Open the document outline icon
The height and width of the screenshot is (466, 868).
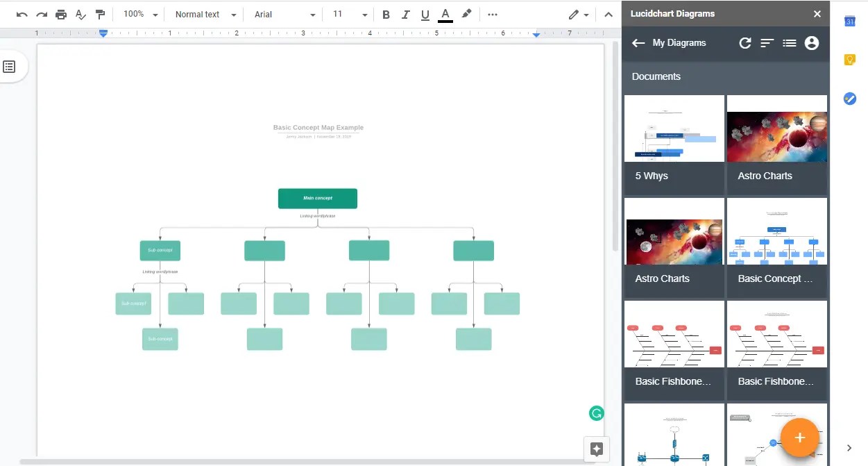click(x=9, y=67)
